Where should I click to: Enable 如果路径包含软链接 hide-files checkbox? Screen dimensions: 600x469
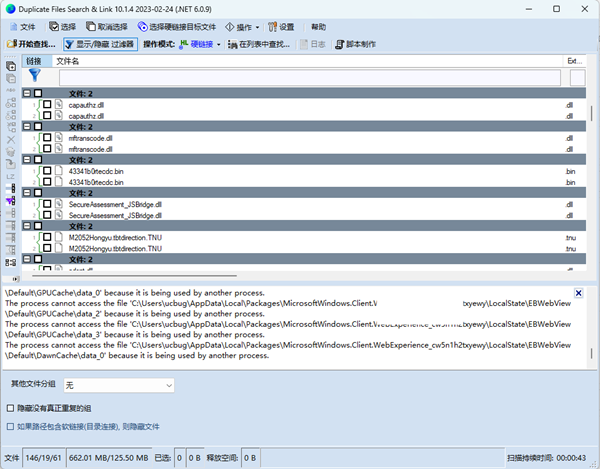[10, 427]
